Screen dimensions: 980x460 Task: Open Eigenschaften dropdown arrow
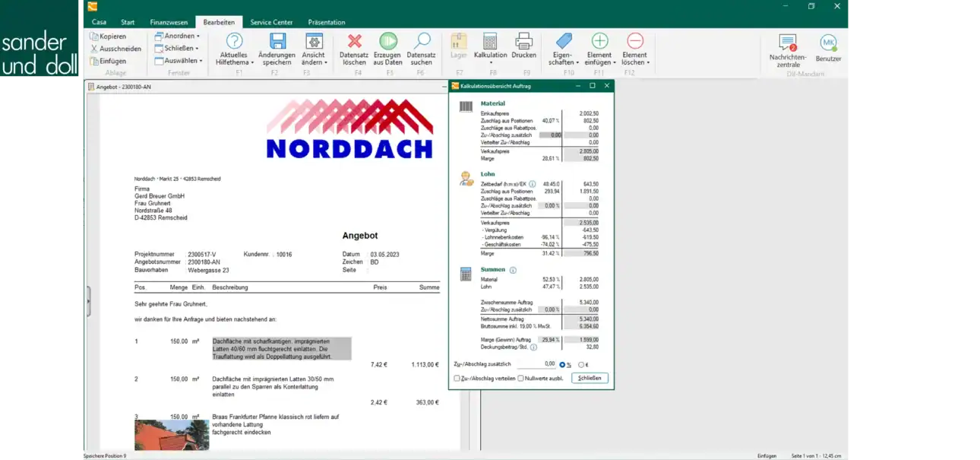[579, 62]
